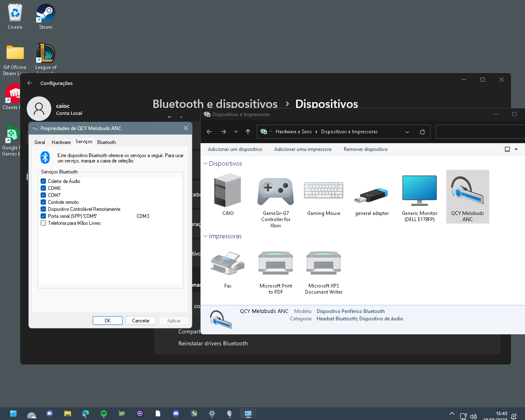Click the refresh button in address bar

(x=422, y=132)
